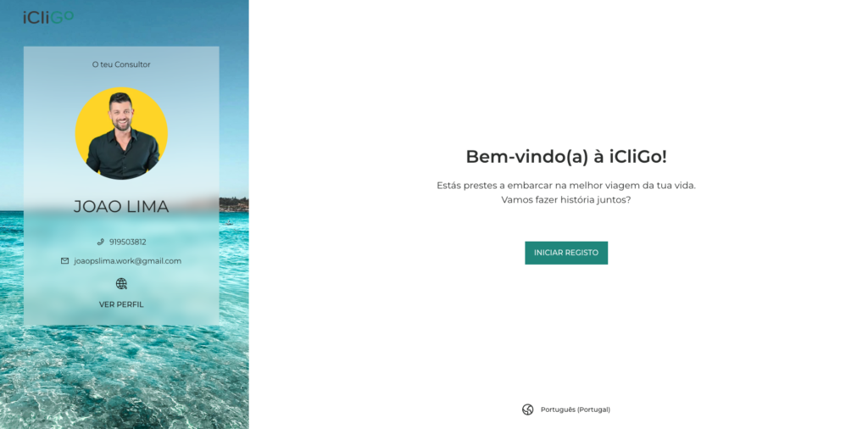Viewport: 868px width, 429px height.
Task: Click the language globe icon at the bottom
Action: click(527, 409)
